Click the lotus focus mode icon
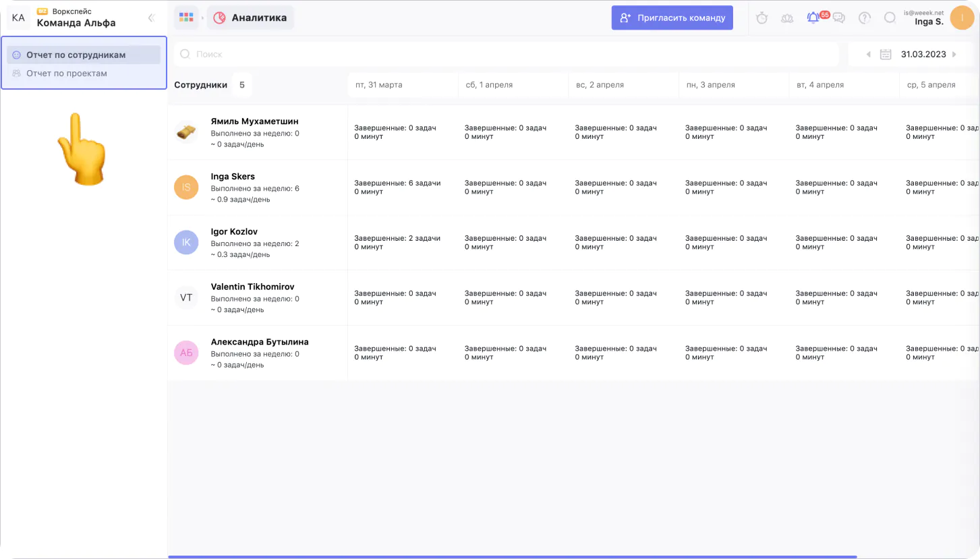980x559 pixels. tap(787, 18)
